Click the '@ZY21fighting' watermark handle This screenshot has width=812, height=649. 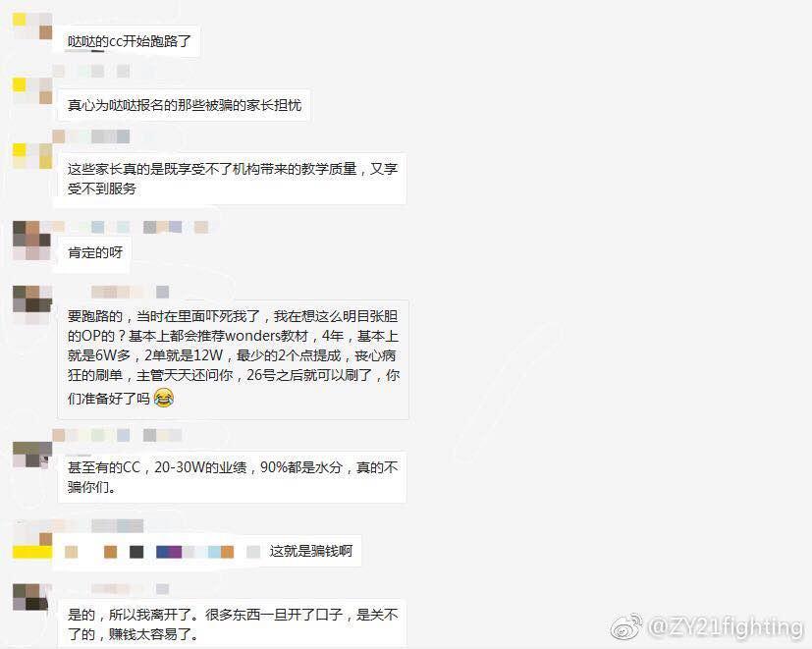point(725,626)
